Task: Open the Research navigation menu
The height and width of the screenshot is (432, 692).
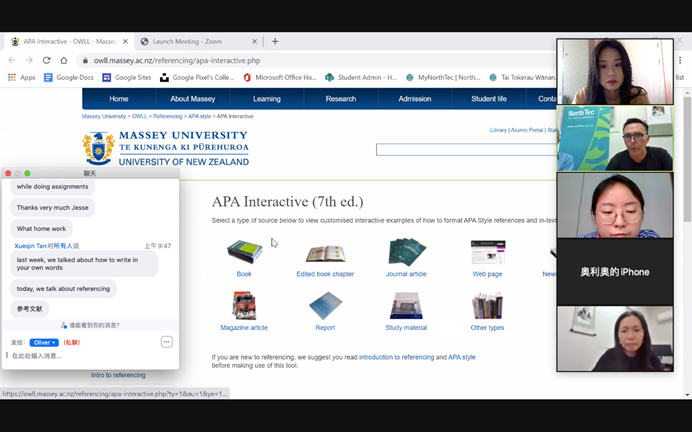Action: coord(341,99)
